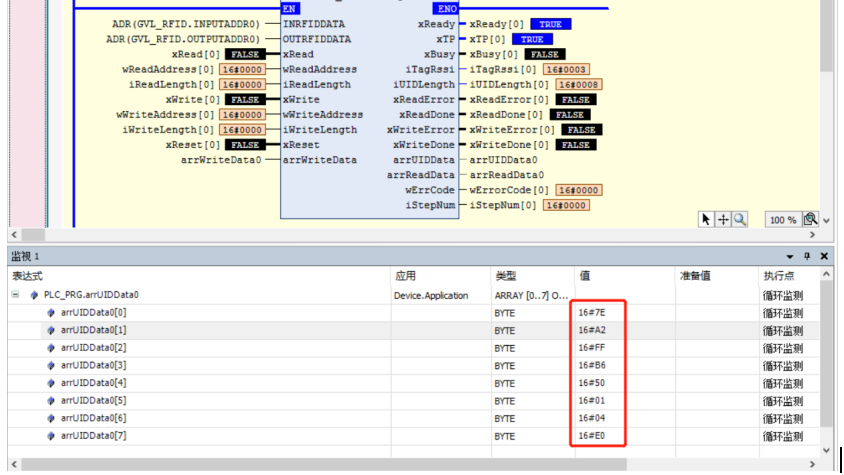Select the arrow pointer tool
This screenshot has width=844, height=475.
coord(706,220)
